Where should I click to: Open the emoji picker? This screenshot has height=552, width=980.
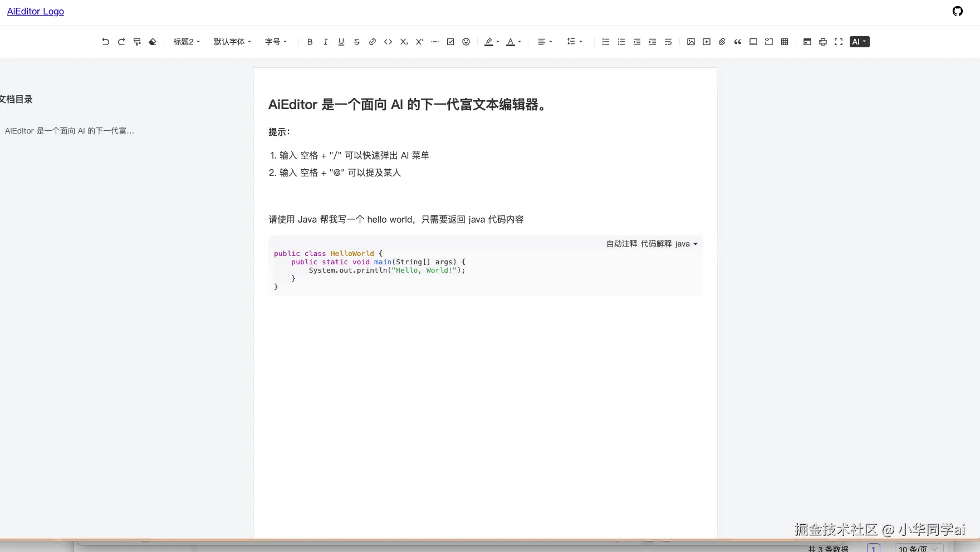[466, 42]
